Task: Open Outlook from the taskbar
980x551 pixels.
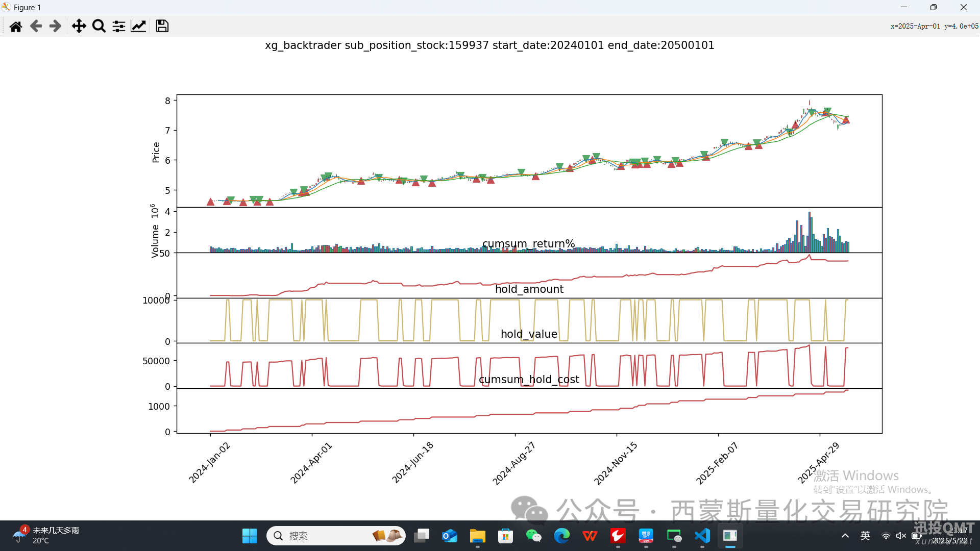Action: 450,536
